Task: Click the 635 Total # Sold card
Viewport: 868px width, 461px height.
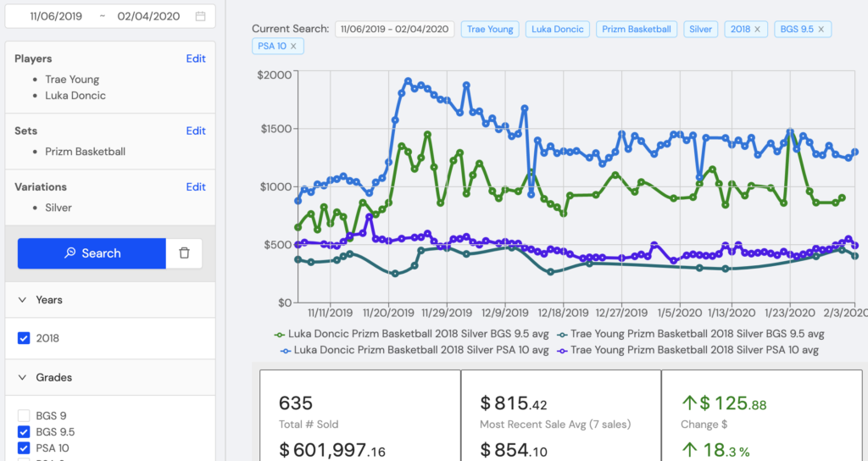Action: point(359,415)
